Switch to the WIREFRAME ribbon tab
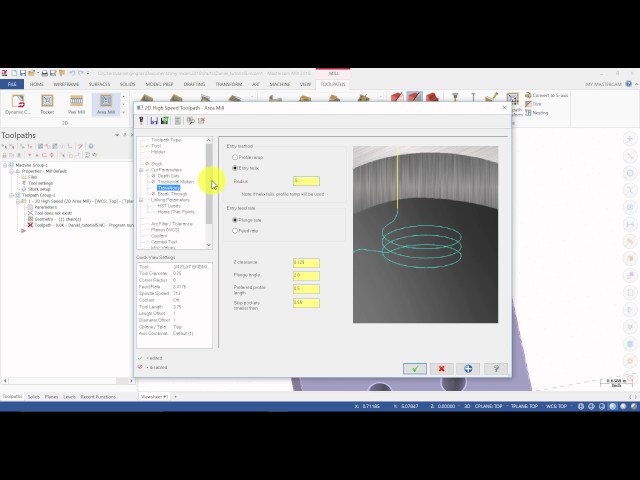The image size is (640, 480). click(66, 84)
